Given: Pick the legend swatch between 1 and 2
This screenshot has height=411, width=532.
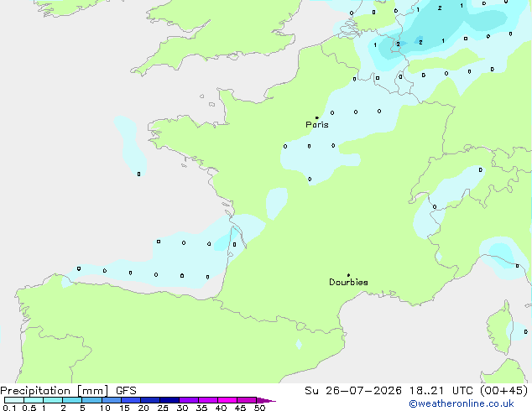Looking at the screenshot, I should coord(53,400).
